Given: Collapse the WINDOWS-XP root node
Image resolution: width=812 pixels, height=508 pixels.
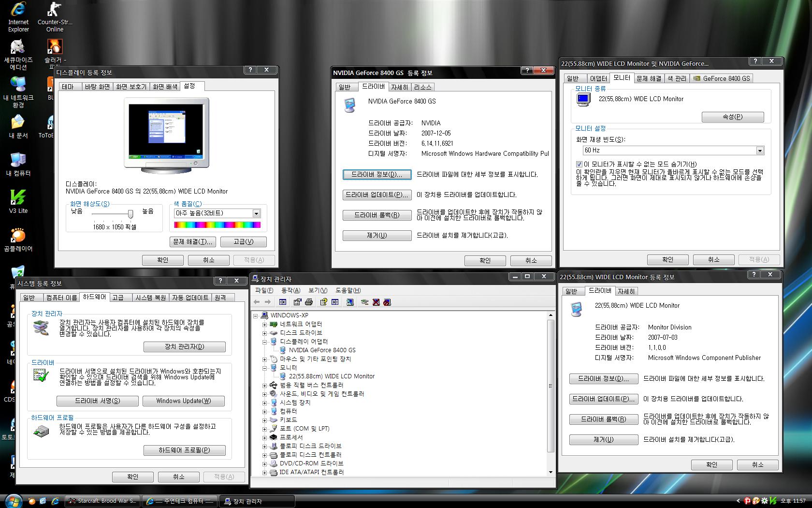Looking at the screenshot, I should (256, 315).
